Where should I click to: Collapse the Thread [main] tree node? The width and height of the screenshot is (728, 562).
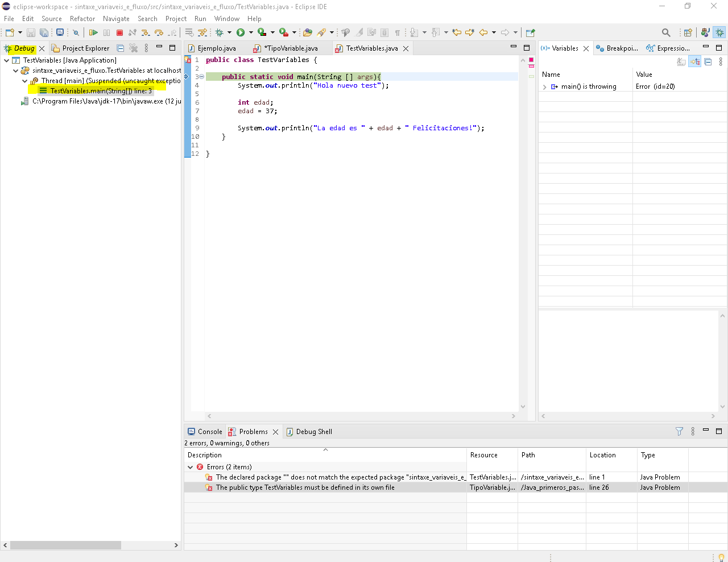tap(24, 81)
